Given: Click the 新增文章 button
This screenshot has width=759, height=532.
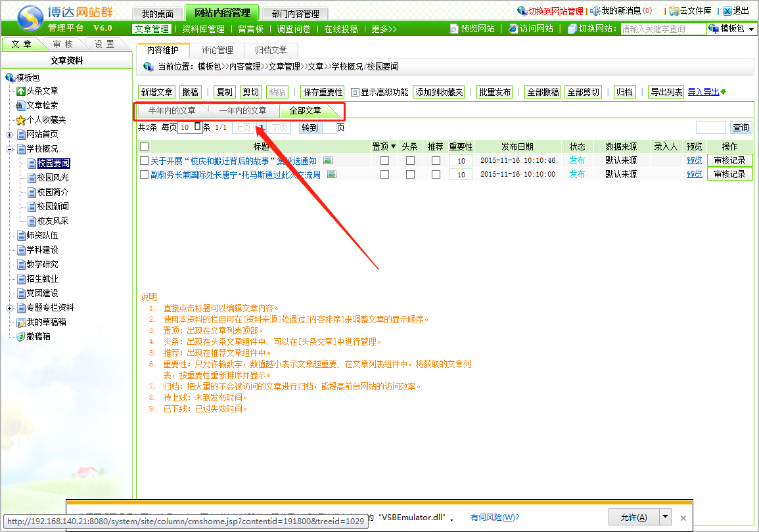Looking at the screenshot, I should (x=156, y=93).
